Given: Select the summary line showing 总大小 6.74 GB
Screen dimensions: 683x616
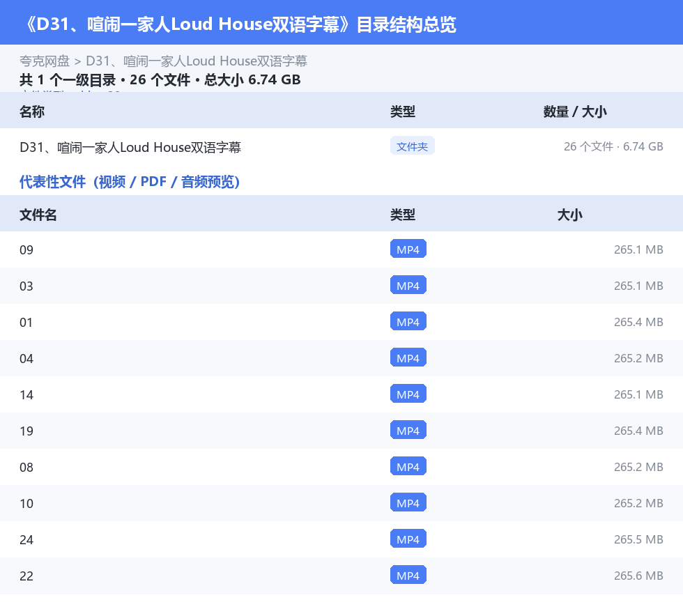Looking at the screenshot, I should click(160, 79).
